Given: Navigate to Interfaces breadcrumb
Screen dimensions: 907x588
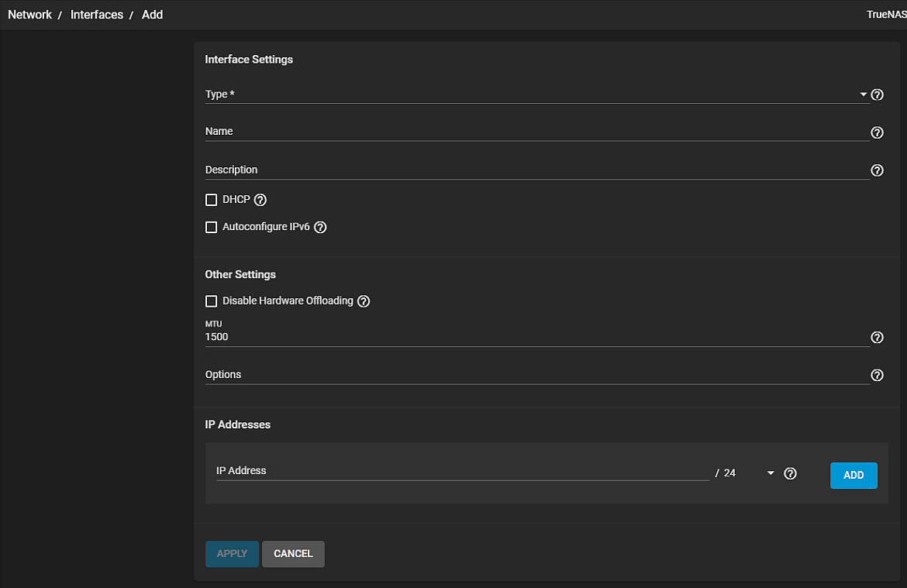Looking at the screenshot, I should pos(97,15).
